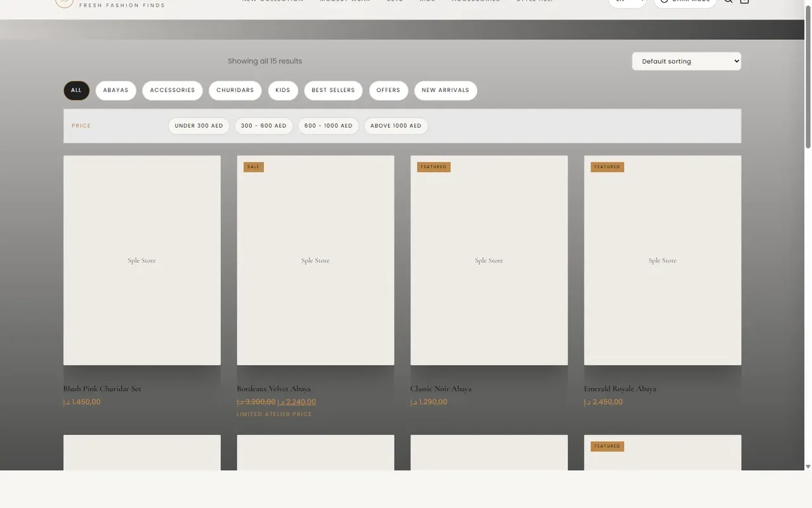Select New Arrivals filter
Screen dimensions: 812x508
[x=445, y=90]
